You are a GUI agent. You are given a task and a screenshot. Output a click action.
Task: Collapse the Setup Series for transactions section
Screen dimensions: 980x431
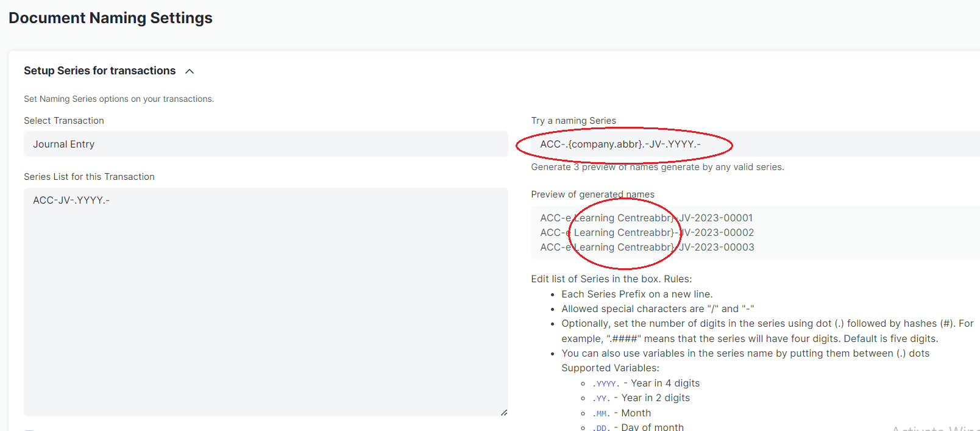pos(190,71)
